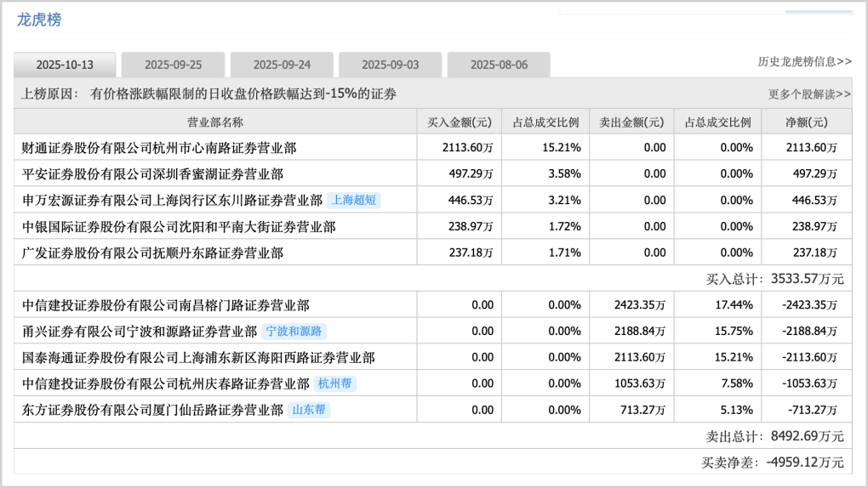Click the 买入金额(元) column header

tap(459, 122)
